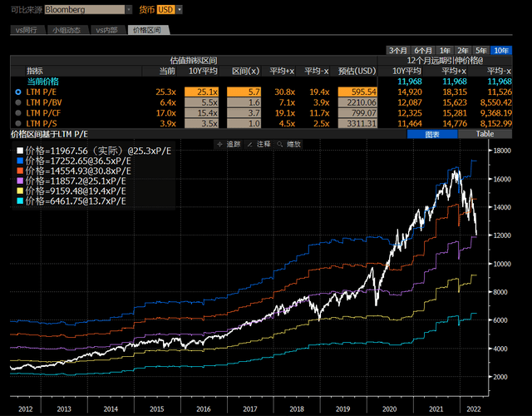Click the 缩放 zoom tool icon

(280, 144)
